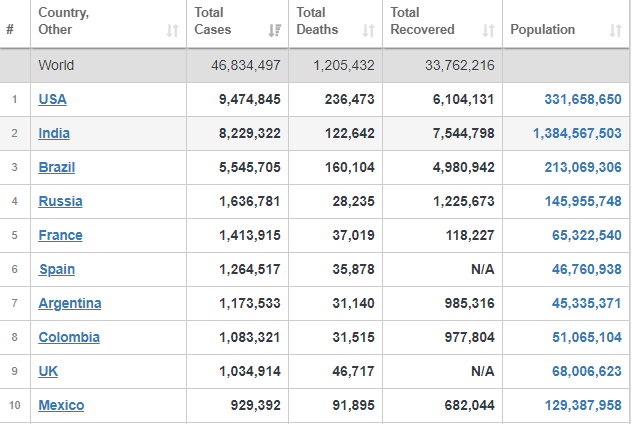Click USA population 331,658,650

[583, 99]
